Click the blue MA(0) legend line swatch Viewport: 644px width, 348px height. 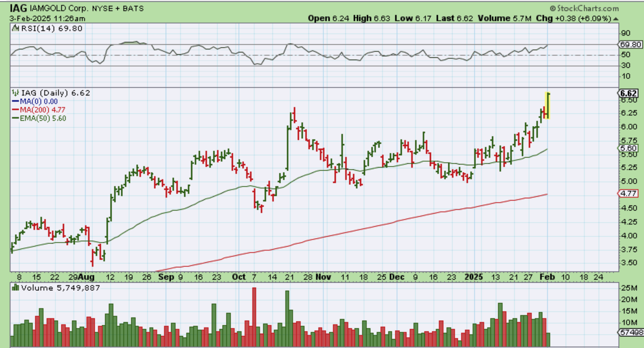pyautogui.click(x=15, y=101)
